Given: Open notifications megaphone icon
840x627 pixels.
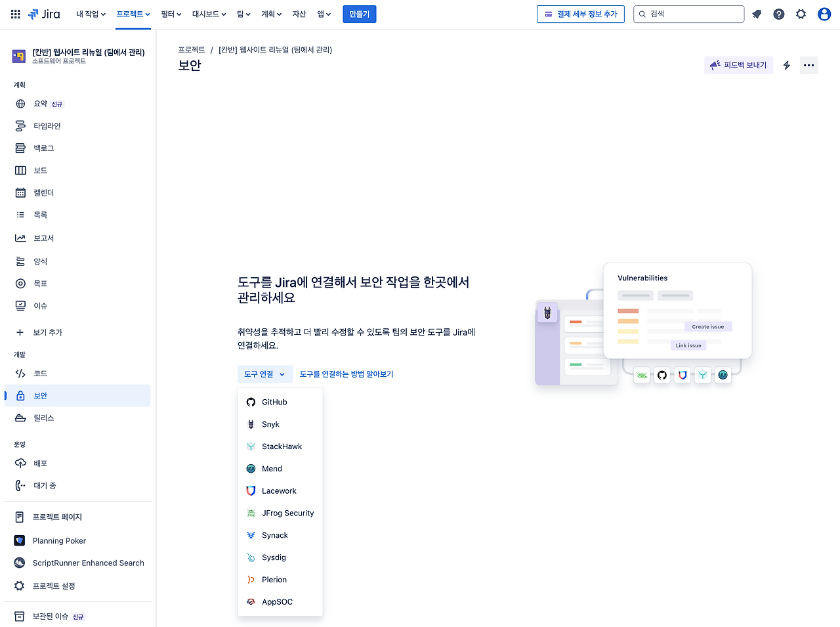Looking at the screenshot, I should pyautogui.click(x=757, y=14).
